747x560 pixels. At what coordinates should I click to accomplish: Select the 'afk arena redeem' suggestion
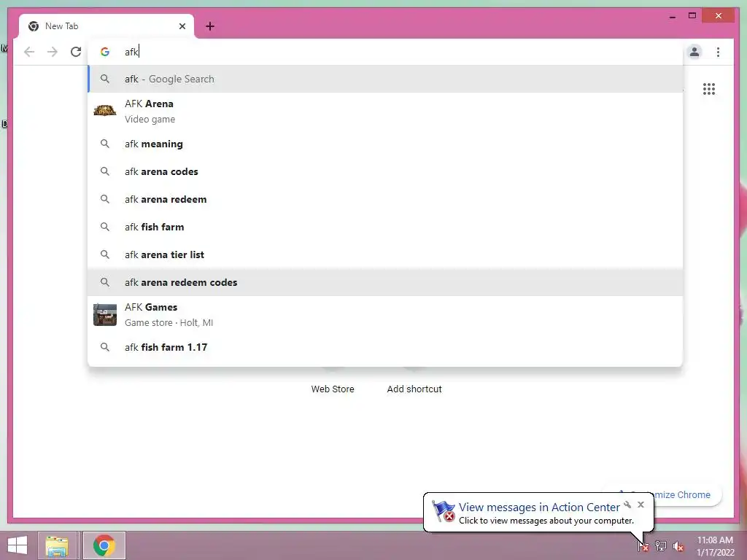pos(385,199)
